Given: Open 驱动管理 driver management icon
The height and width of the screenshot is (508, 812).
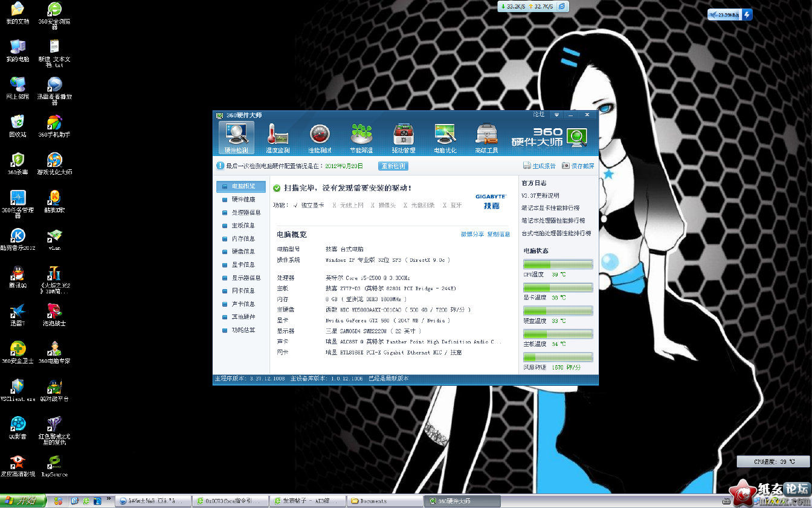Looking at the screenshot, I should 403,138.
